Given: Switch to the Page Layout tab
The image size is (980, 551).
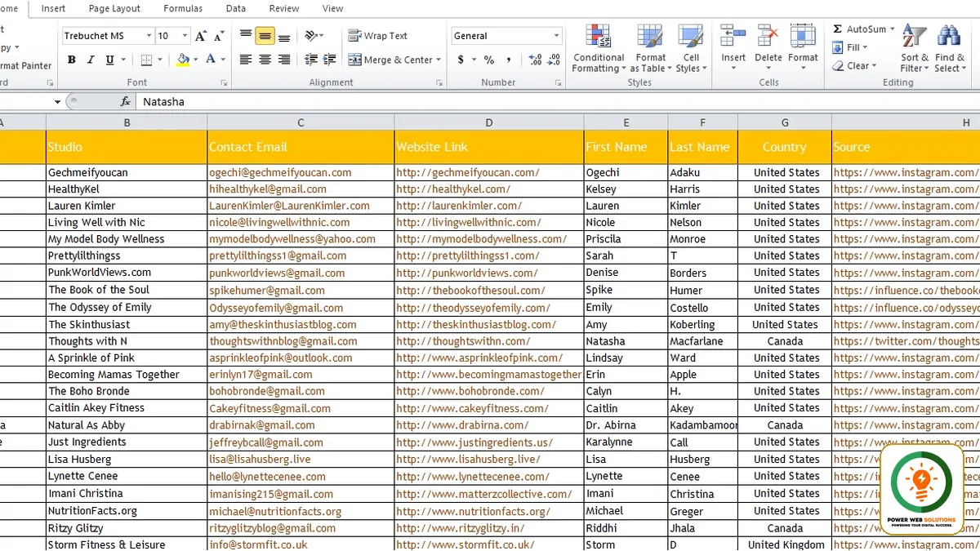Looking at the screenshot, I should coord(114,9).
